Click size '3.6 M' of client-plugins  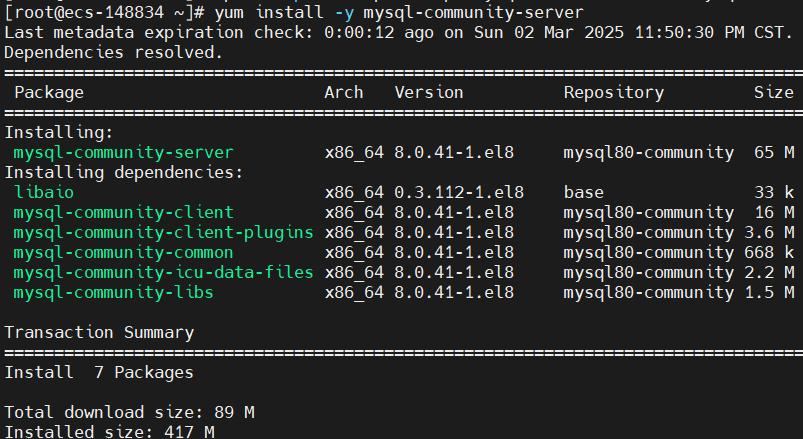pos(769,232)
